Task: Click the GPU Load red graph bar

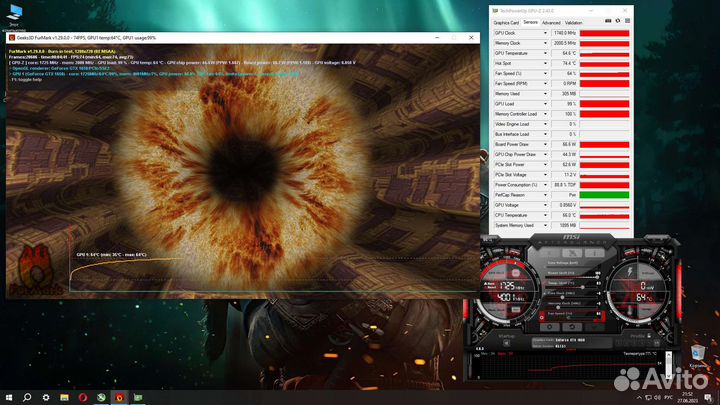Action: point(604,104)
